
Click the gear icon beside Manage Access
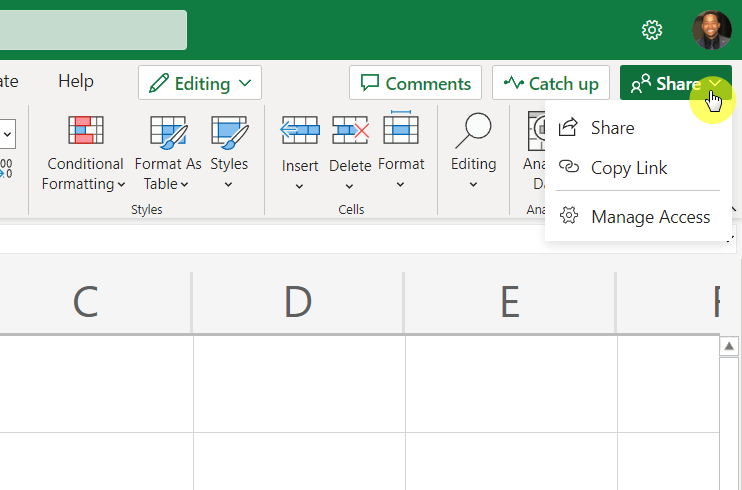click(x=569, y=215)
